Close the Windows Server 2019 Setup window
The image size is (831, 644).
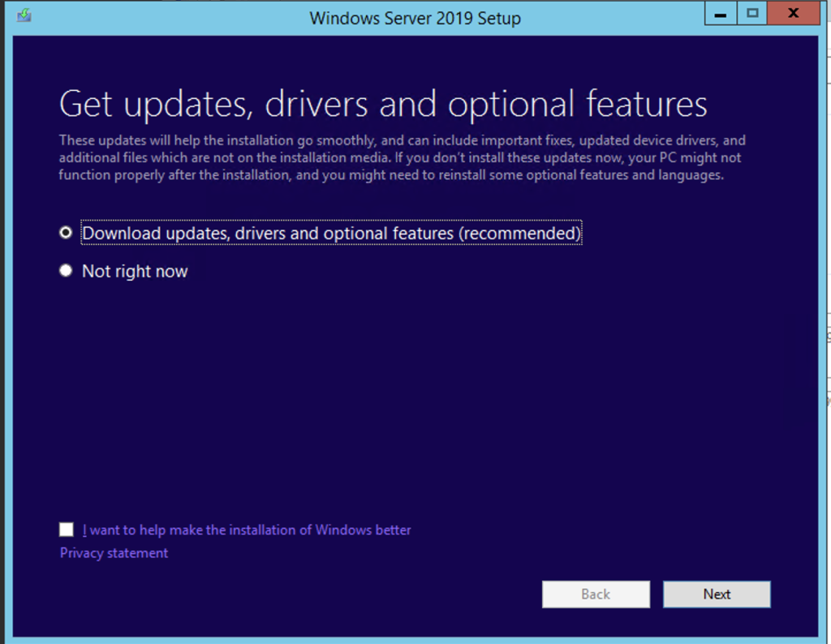click(794, 15)
